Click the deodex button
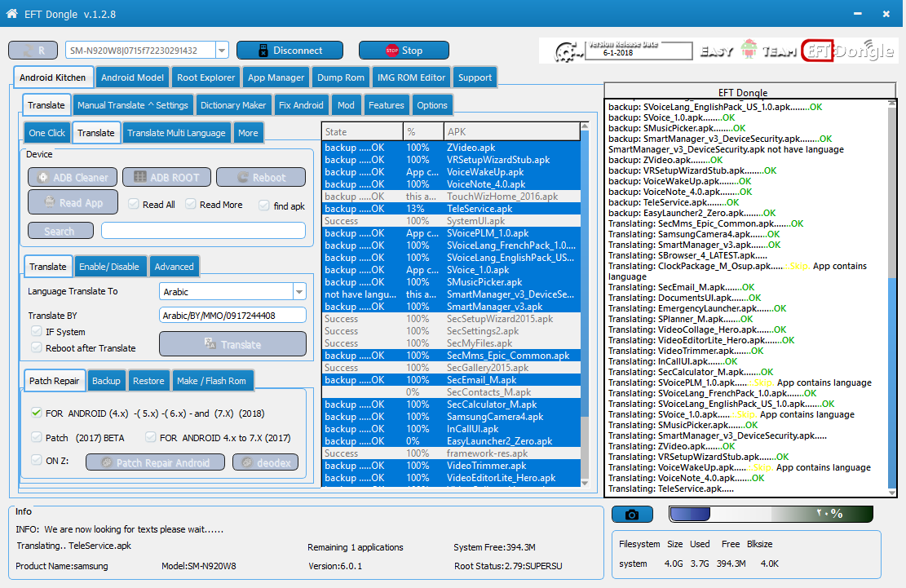The width and height of the screenshot is (906, 588). (x=266, y=462)
